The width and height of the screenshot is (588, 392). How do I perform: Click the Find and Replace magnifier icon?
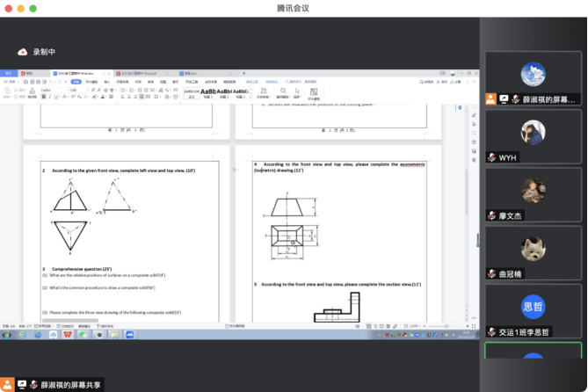pos(284,91)
